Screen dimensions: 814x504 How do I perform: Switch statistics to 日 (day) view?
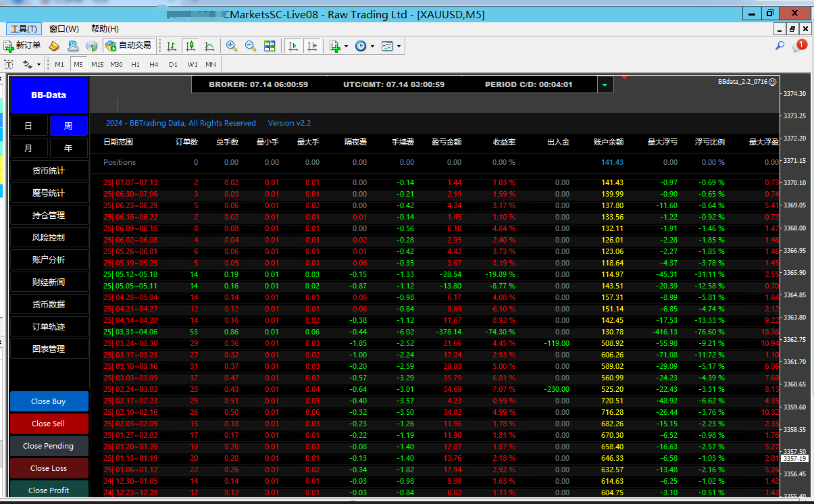(29, 126)
